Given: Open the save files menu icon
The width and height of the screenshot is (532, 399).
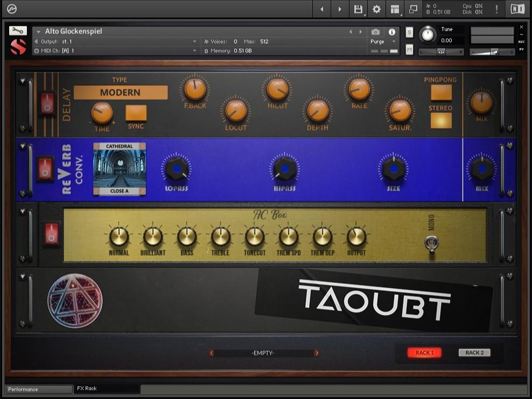Looking at the screenshot, I should [358, 9].
